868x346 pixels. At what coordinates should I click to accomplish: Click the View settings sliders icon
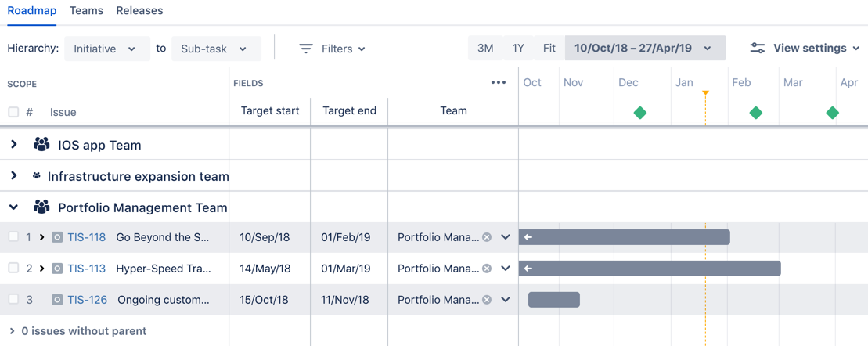click(x=758, y=49)
